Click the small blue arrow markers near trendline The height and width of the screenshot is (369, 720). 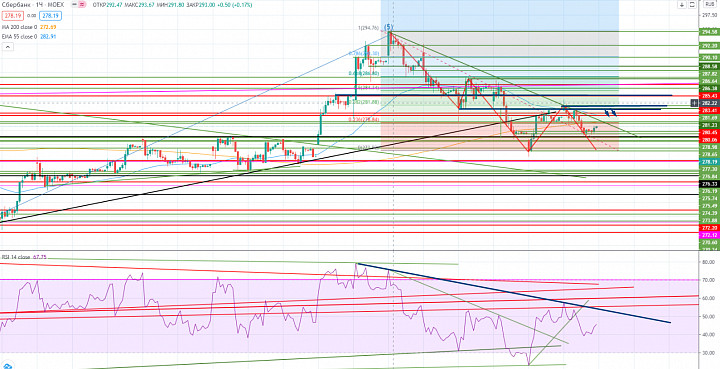coord(610,112)
